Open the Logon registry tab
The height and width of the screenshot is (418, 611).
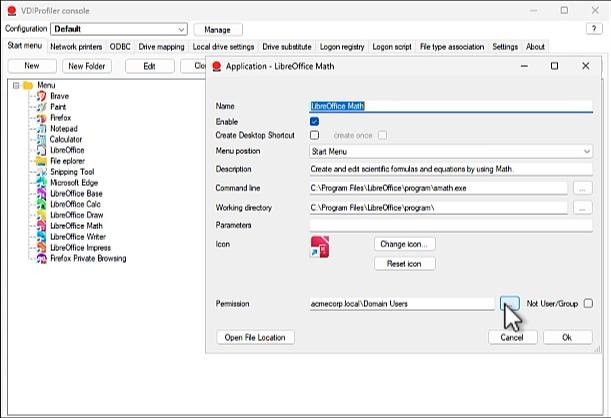(x=342, y=47)
